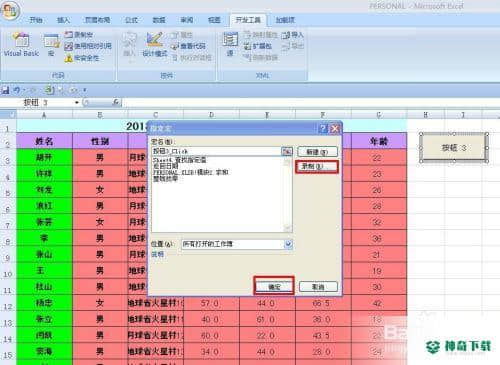500x365 pixels.
Task: Select the 性别 header cell
Action: pyautogui.click(x=100, y=141)
